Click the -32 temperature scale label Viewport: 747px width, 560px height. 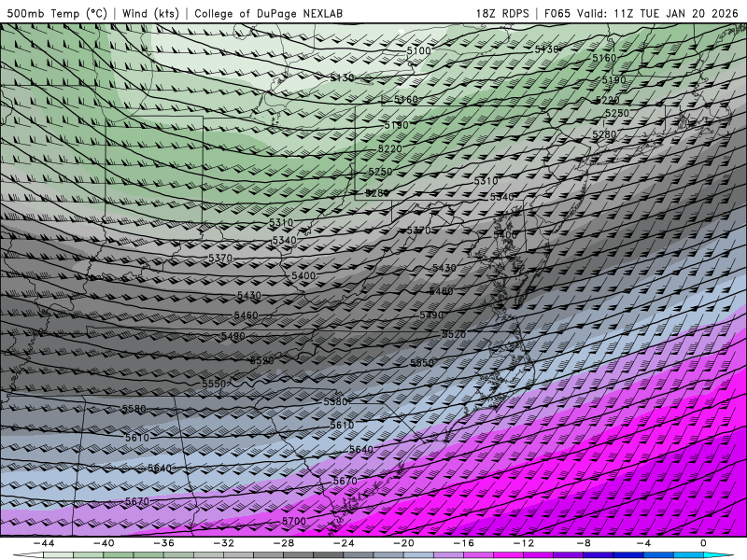coord(224,543)
